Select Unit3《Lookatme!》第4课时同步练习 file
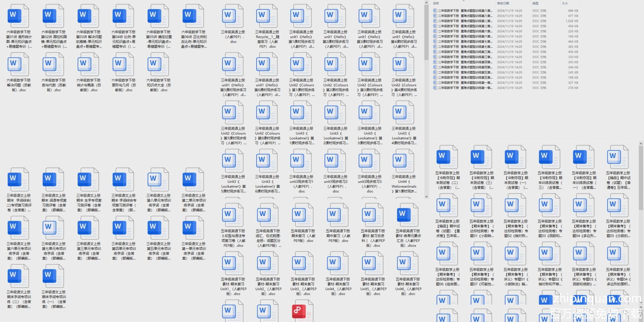Image resolution: width=644 pixels, height=322 pixels. click(x=404, y=123)
